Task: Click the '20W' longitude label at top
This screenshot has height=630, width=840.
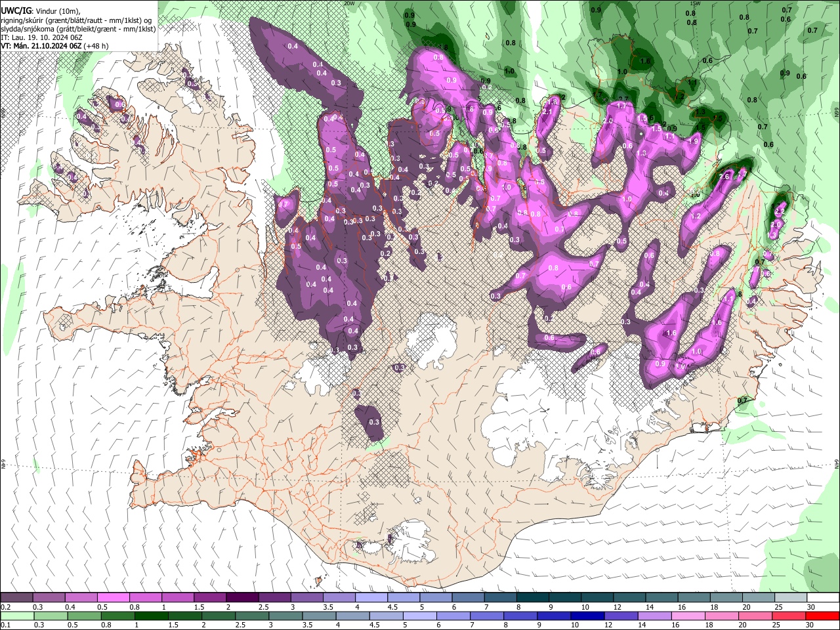Action: tap(348, 3)
